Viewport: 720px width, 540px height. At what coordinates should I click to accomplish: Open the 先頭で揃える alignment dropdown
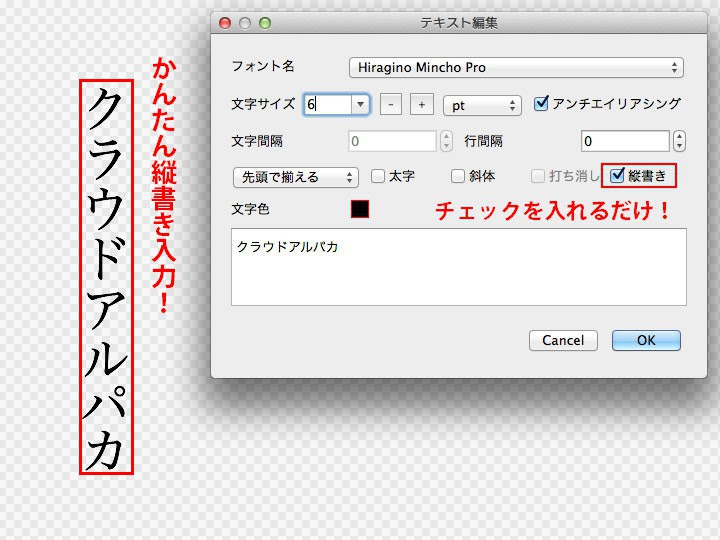coord(296,177)
